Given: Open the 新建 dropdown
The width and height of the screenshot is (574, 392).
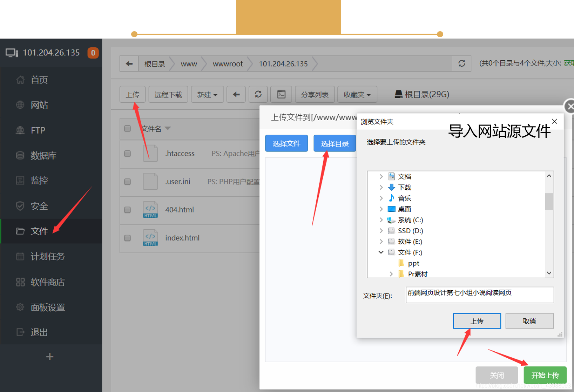Looking at the screenshot, I should [207, 94].
